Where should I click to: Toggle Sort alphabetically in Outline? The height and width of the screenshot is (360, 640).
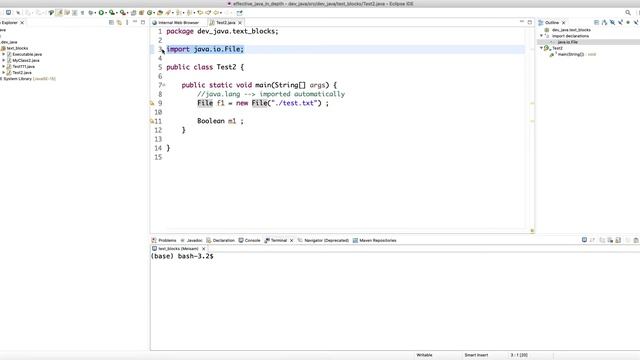pyautogui.click(x=604, y=22)
